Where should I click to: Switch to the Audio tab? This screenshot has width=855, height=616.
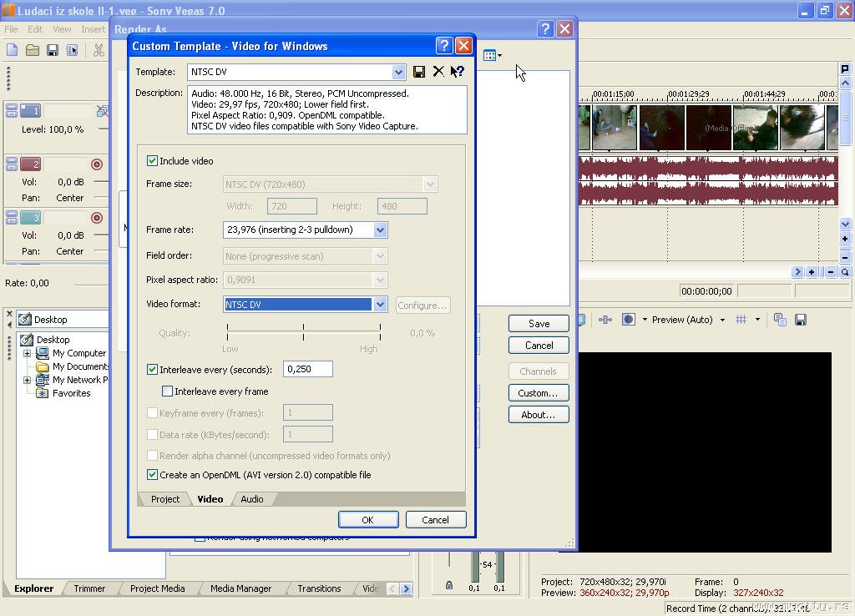click(251, 499)
